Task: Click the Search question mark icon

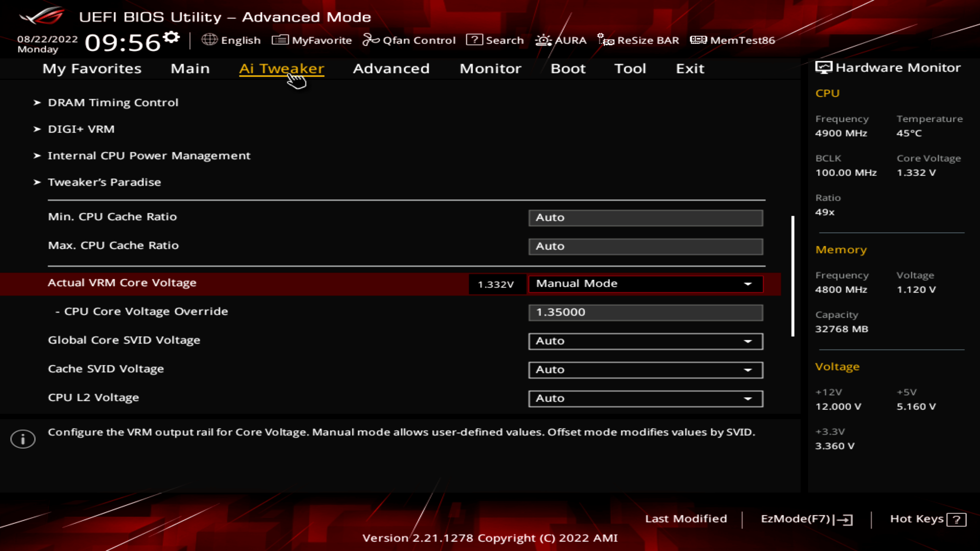Action: 474,40
